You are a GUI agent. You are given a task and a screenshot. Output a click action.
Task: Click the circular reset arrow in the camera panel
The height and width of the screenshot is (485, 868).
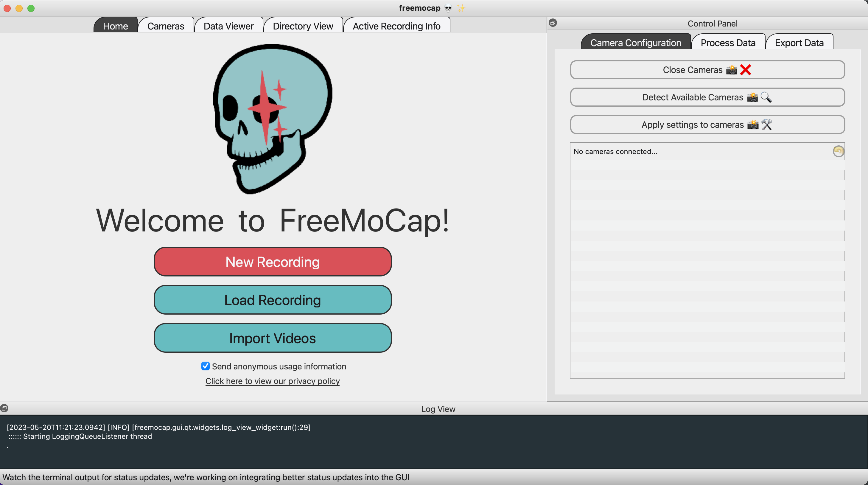[838, 151]
